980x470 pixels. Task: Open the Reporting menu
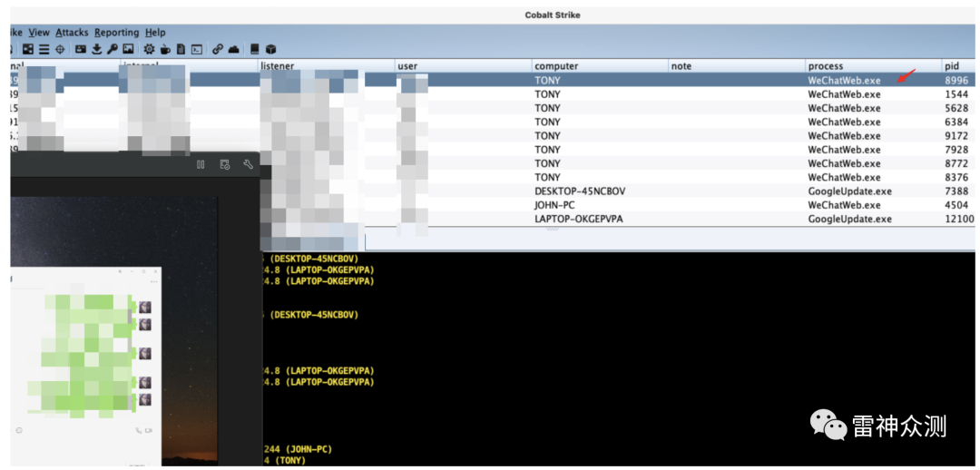[117, 33]
